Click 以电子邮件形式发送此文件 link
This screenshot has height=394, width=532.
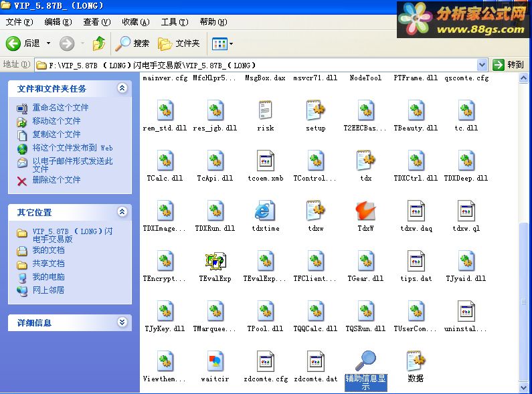(x=73, y=165)
